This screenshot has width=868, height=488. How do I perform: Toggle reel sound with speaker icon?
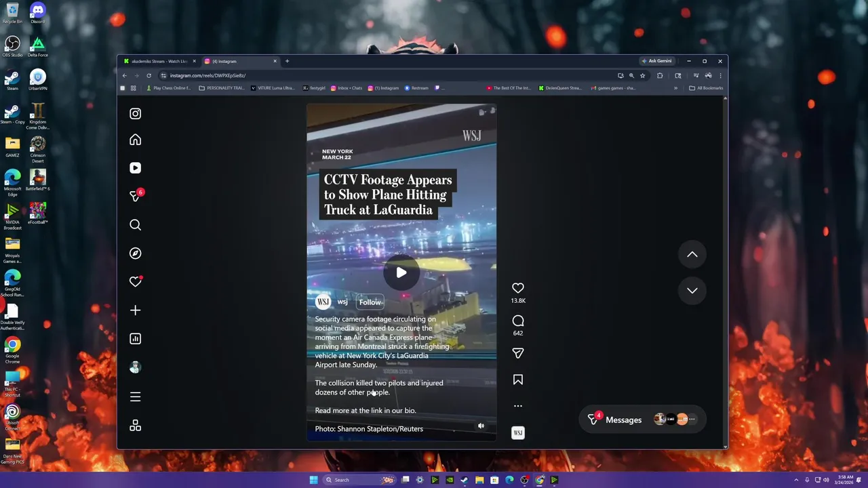[x=481, y=426]
